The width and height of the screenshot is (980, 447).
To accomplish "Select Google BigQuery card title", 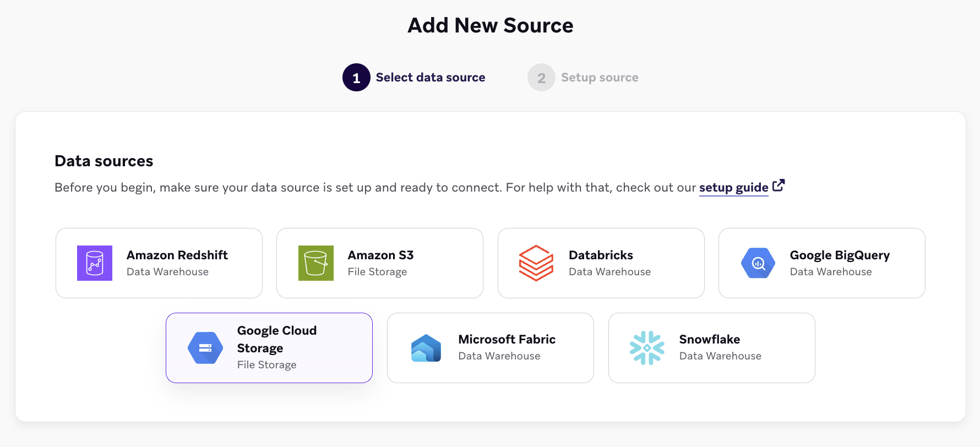I will (840, 255).
